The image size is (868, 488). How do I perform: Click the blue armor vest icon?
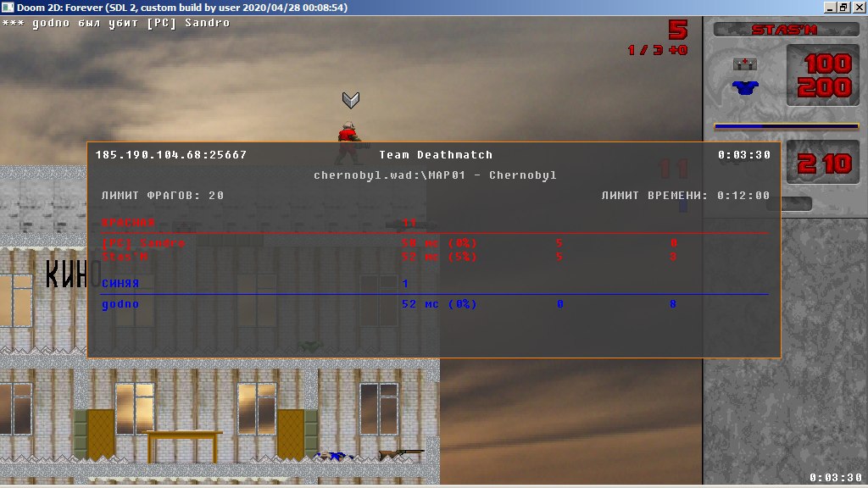point(745,87)
